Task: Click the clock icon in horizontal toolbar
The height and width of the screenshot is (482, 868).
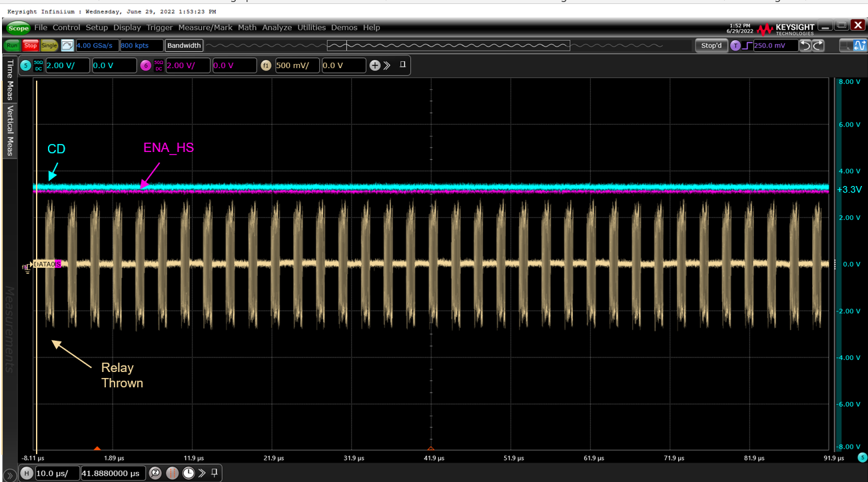Action: tap(189, 473)
